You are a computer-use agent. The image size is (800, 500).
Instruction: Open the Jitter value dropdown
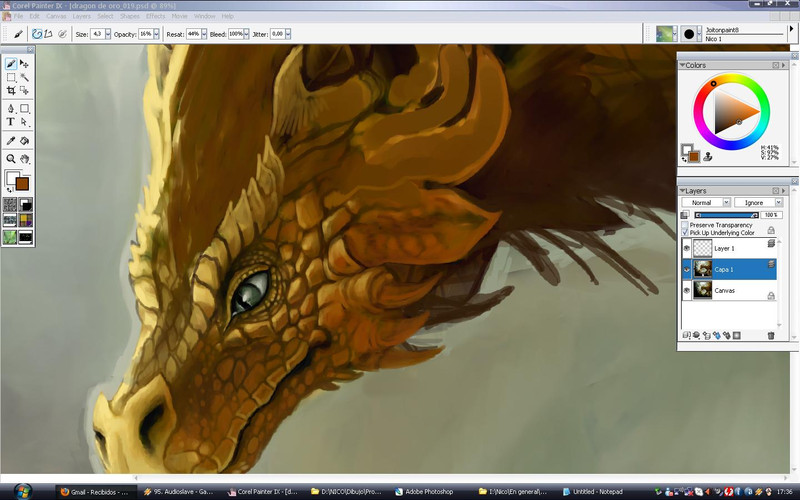[288, 34]
